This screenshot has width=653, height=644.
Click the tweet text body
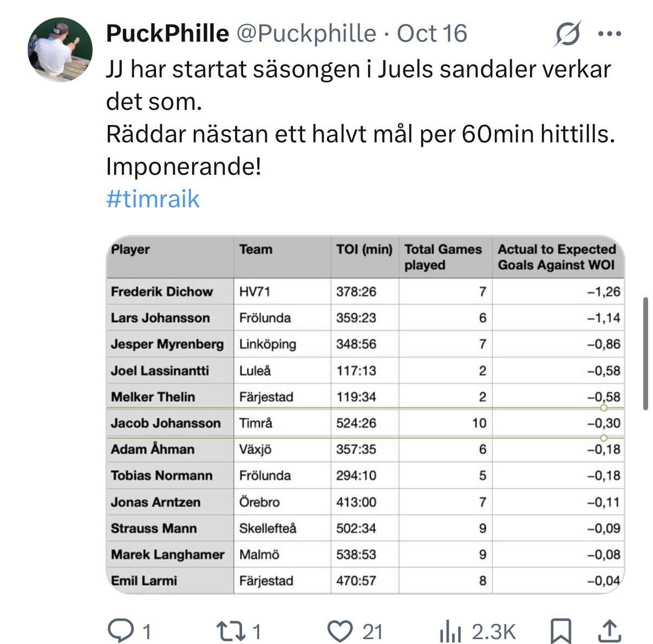(x=360, y=117)
